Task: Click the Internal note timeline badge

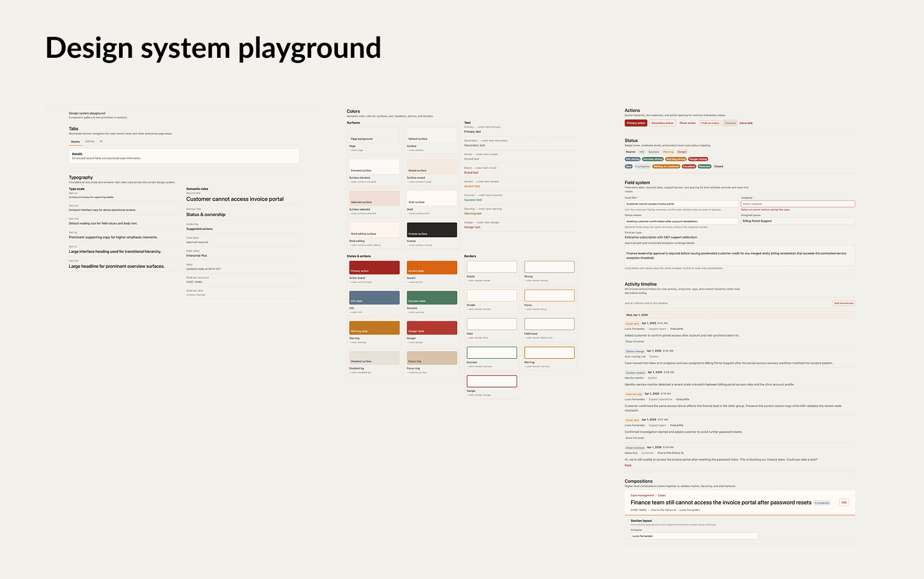Action: click(x=634, y=394)
